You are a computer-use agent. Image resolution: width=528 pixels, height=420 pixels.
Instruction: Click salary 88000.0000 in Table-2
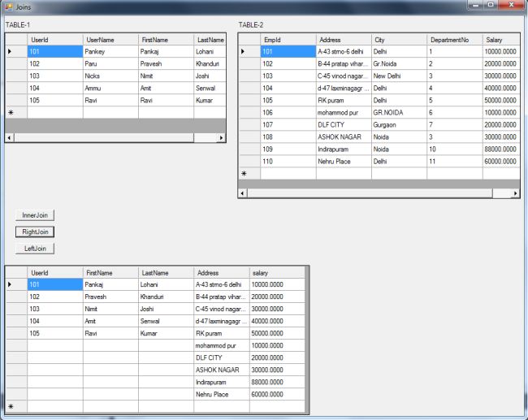501,149
